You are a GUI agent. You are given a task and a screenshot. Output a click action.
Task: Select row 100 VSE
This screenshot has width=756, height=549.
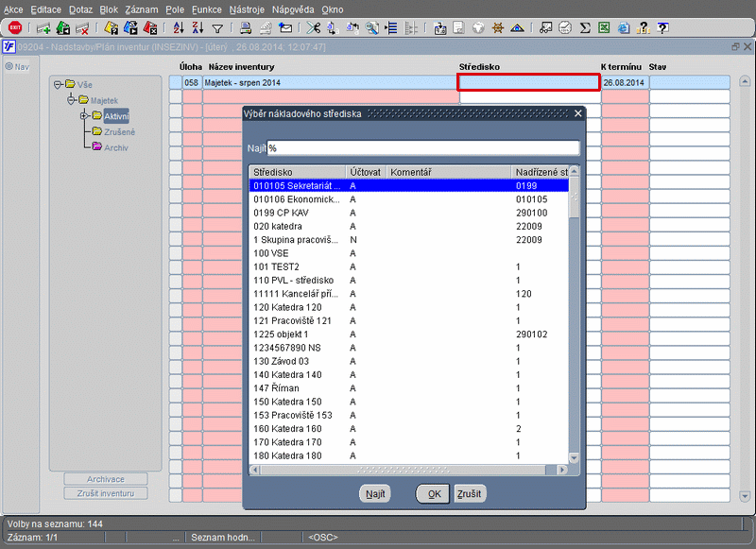click(x=409, y=253)
